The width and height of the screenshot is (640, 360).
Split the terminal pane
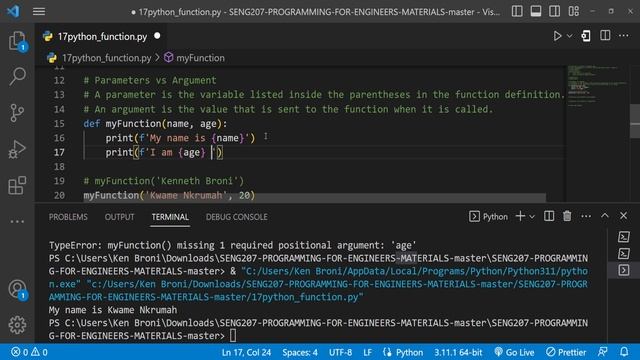[x=549, y=216]
